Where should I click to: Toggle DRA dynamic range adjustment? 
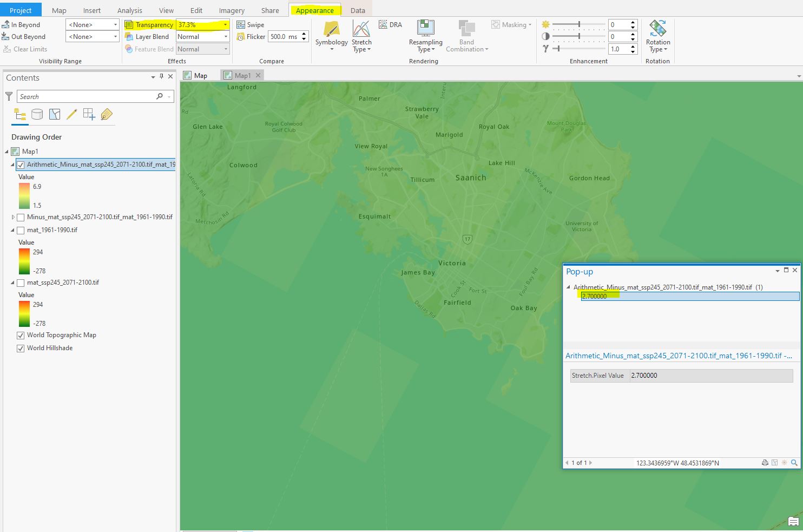[x=390, y=25]
